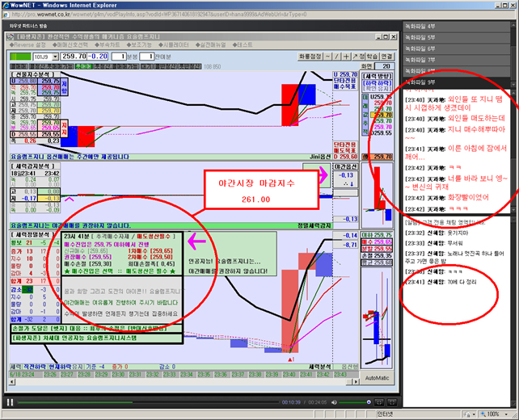Screen dimensions: 519x420
Task: Click the 화면 button
Action: 367,66
